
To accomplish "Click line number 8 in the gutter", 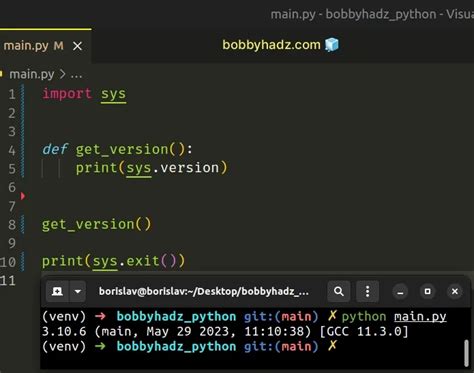I will [x=12, y=225].
